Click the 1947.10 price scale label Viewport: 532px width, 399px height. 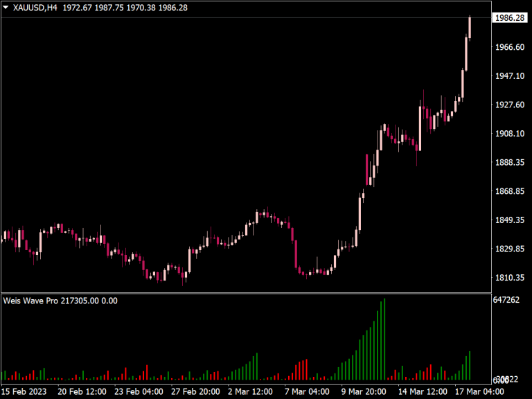pyautogui.click(x=509, y=76)
